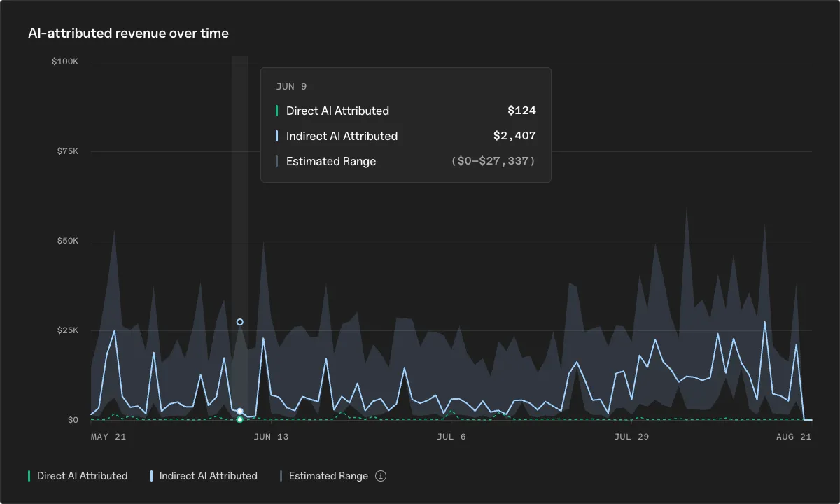Click the $25K y-axis label
Screen dimensions: 840x504
67,330
